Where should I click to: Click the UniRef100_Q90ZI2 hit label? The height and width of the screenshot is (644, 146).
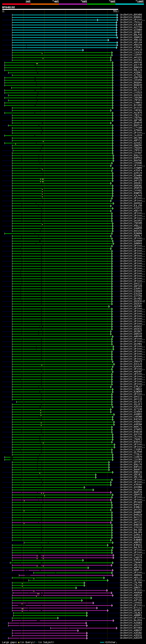pos(131,284)
